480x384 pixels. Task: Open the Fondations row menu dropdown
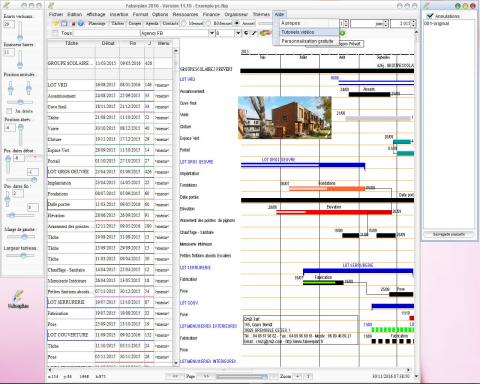pos(162,194)
